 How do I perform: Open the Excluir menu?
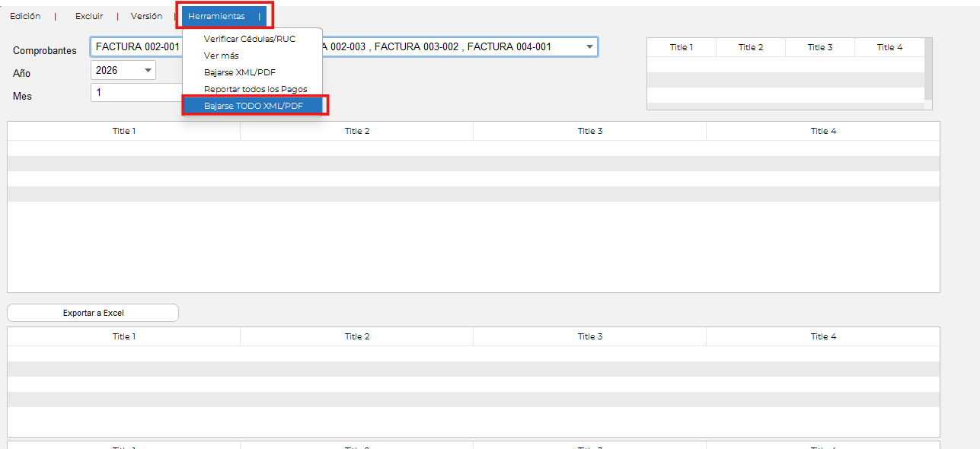point(89,16)
